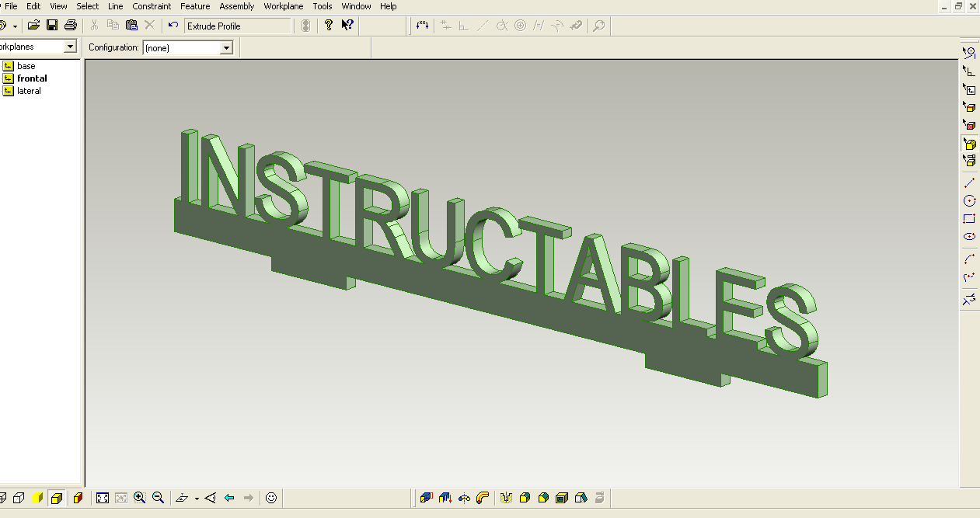Select the Ellipse sketch tool

969,237
